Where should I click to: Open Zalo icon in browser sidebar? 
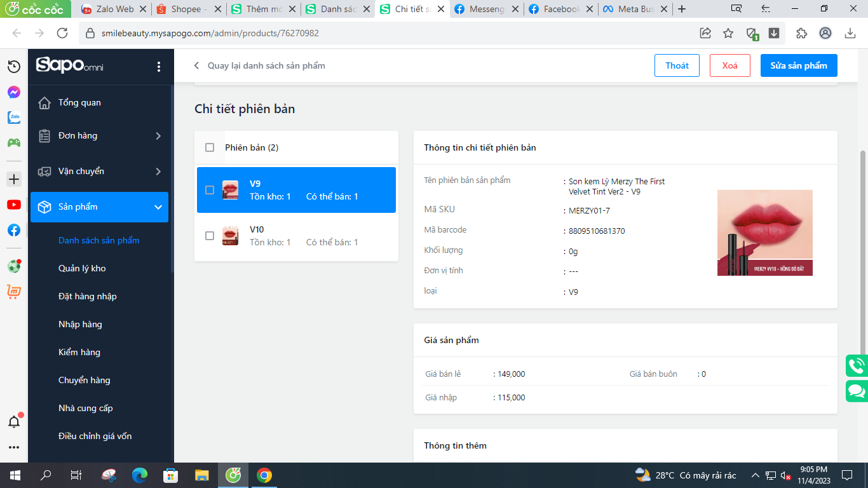(13, 118)
